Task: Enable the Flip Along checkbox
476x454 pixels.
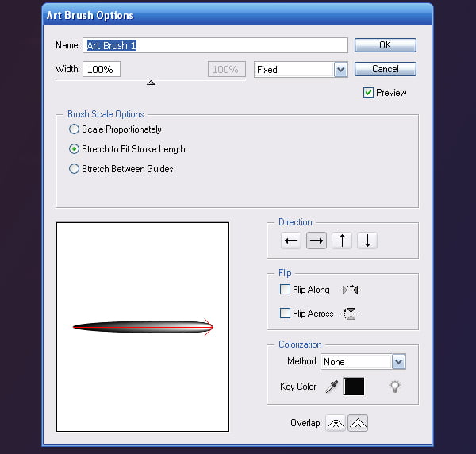Action: pyautogui.click(x=285, y=290)
